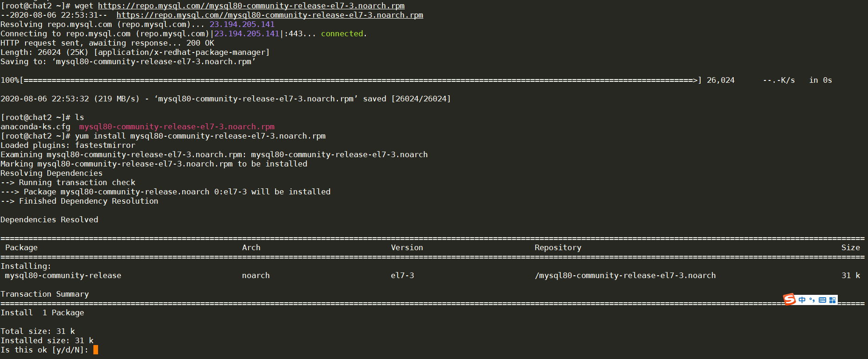Toggle punctuation mode on Sogou IME bar
Image resolution: width=868 pixels, height=359 pixels.
coord(812,300)
